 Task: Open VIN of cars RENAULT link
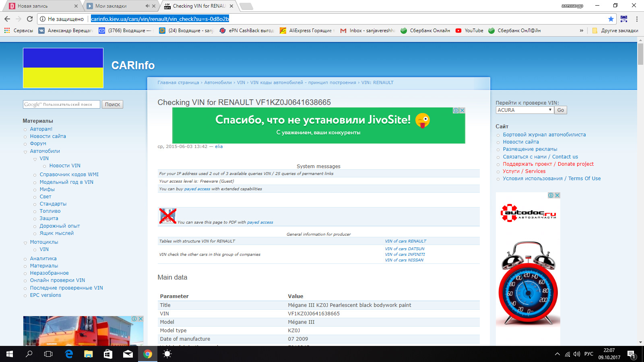click(405, 241)
